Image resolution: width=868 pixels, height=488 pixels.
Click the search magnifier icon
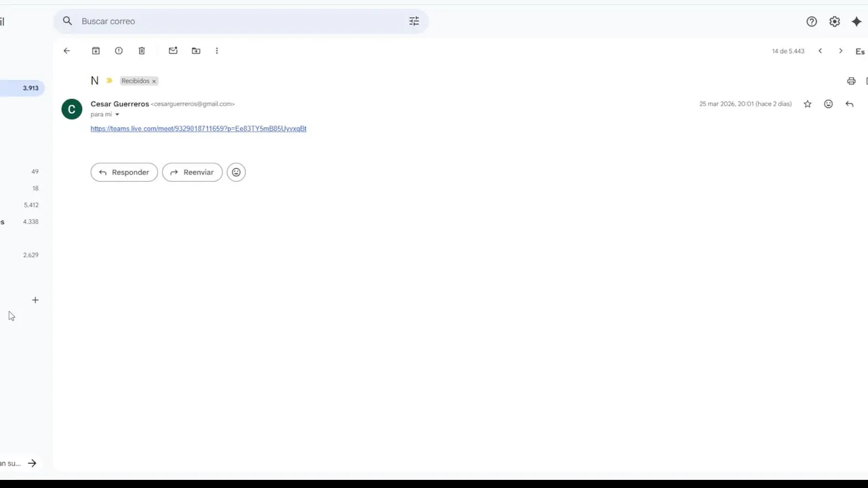pos(67,21)
